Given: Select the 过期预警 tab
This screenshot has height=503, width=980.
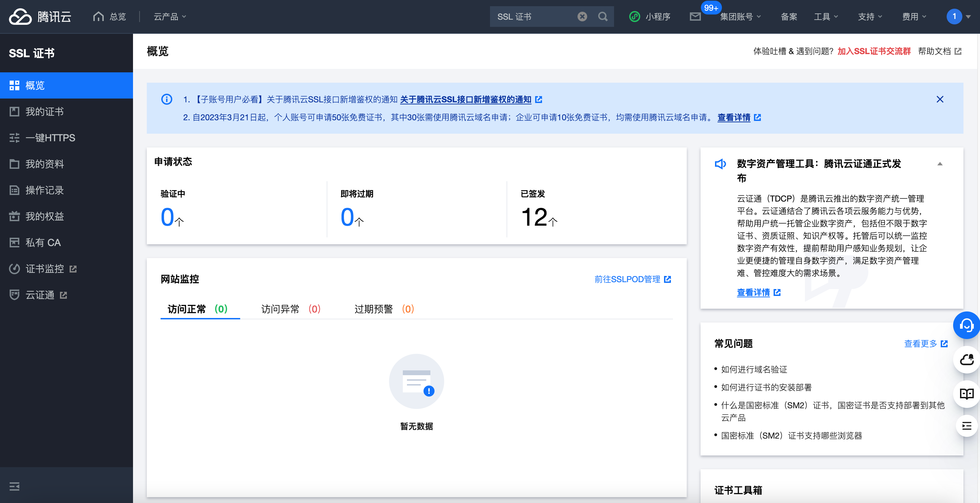Looking at the screenshot, I should [x=384, y=309].
